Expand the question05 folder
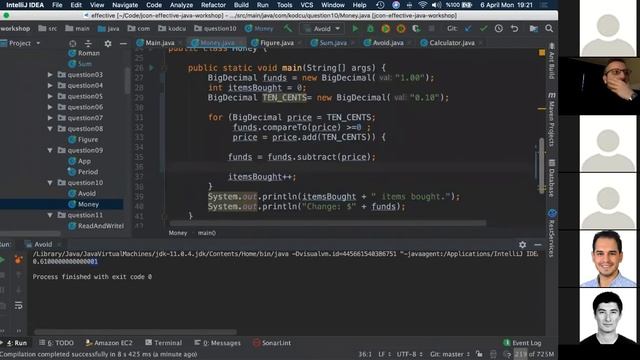Viewport: 640px width, 360px height. (50, 96)
